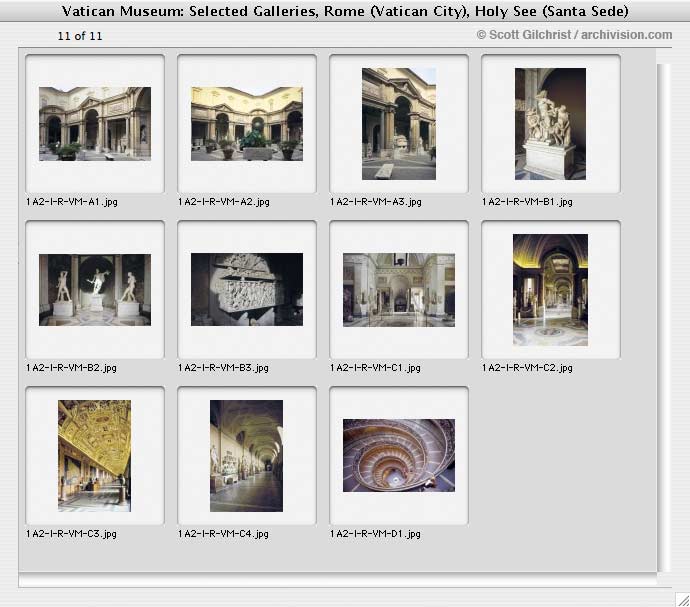Click the file name 1A2-I-R-VM-B2.jpg
The width and height of the screenshot is (690, 607).
point(71,368)
